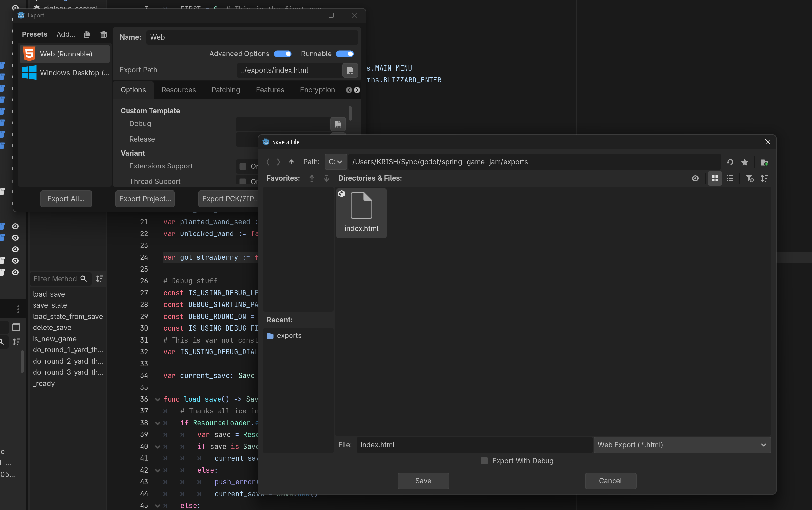
Task: Refresh the file list
Action: pos(730,162)
